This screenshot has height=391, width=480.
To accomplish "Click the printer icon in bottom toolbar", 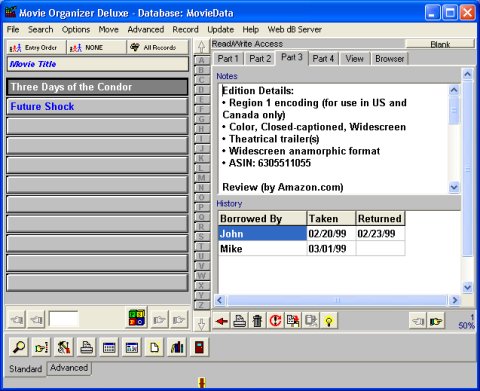I will pyautogui.click(x=87, y=347).
